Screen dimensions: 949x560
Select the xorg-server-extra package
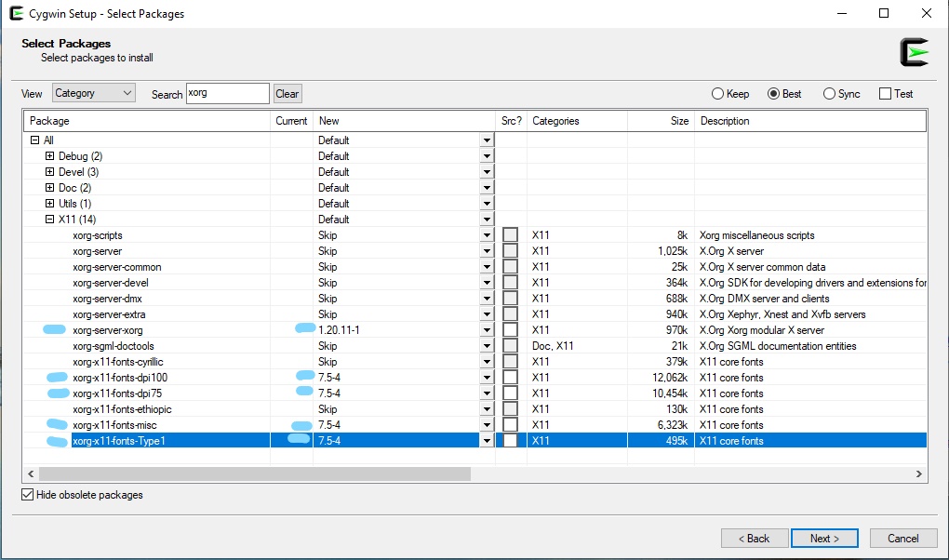(475, 314)
